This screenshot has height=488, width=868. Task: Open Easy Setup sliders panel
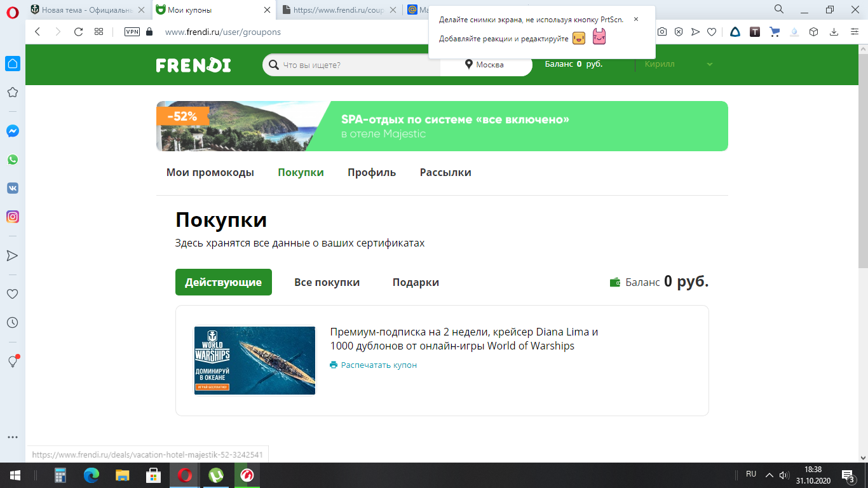[x=854, y=32]
